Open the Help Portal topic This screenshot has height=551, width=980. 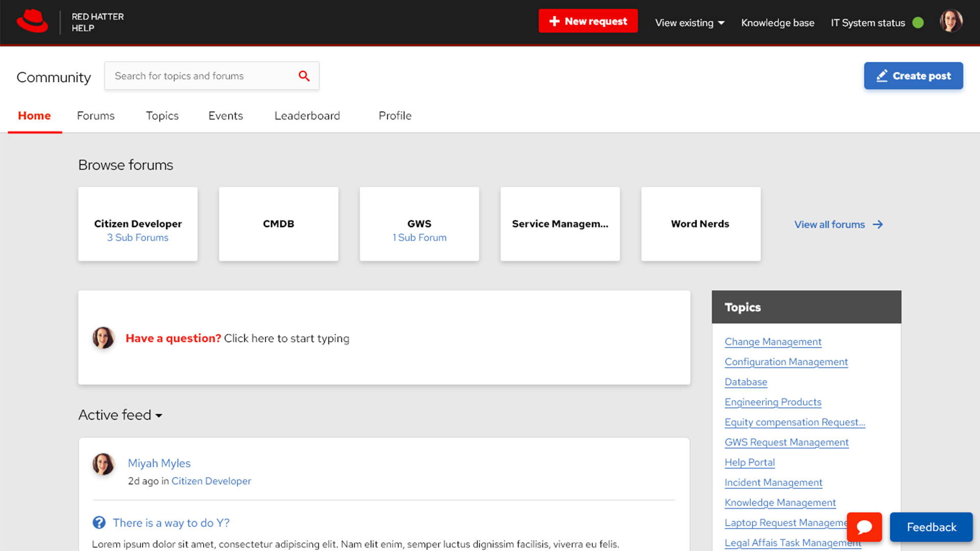(x=750, y=462)
